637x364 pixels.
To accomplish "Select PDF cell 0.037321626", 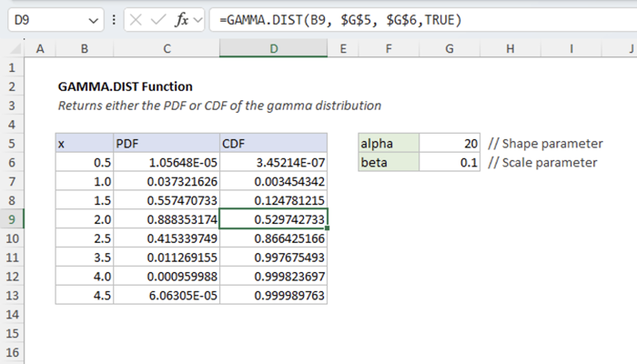I will pos(167,182).
